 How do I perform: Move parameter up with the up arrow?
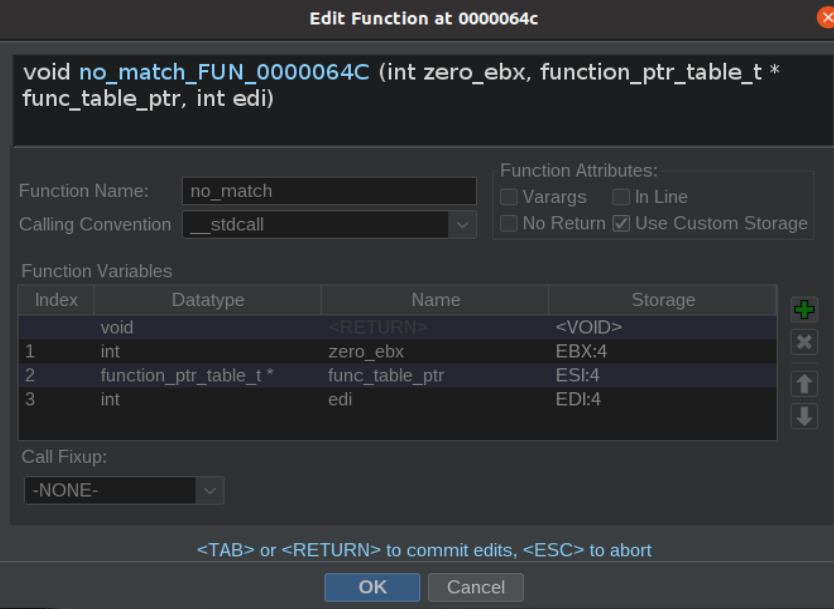(x=804, y=384)
